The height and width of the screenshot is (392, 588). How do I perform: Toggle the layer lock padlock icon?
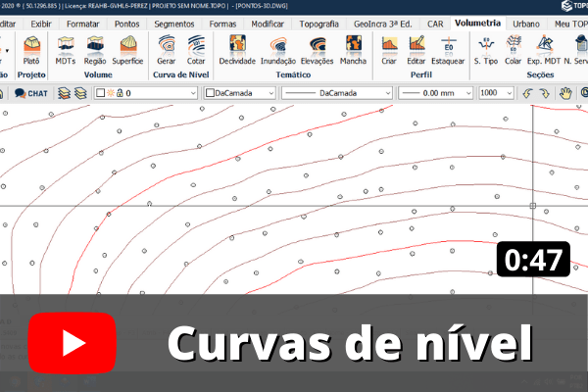click(120, 93)
